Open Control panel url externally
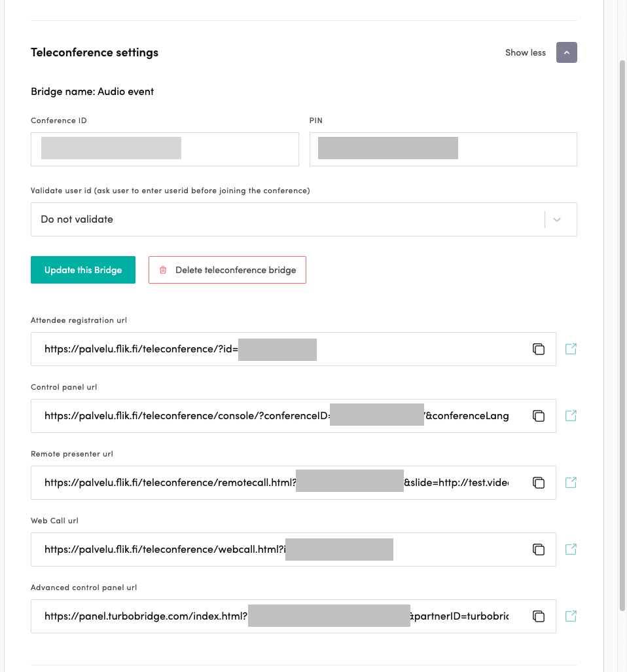 click(x=571, y=416)
